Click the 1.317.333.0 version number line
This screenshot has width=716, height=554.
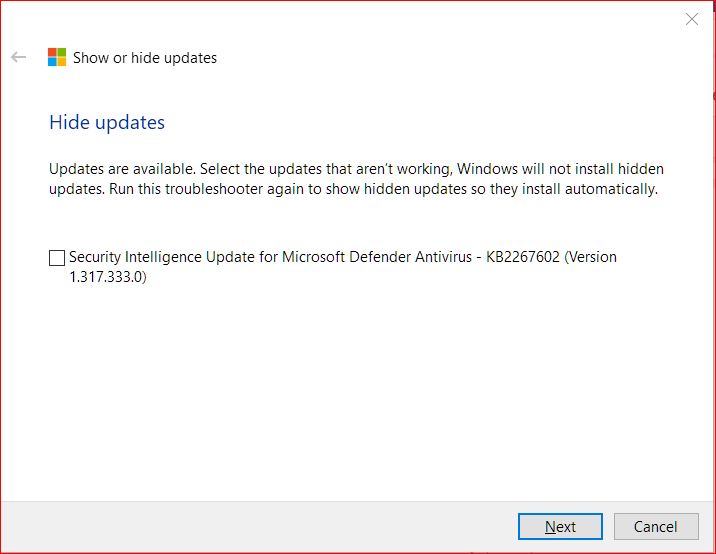[x=107, y=277]
